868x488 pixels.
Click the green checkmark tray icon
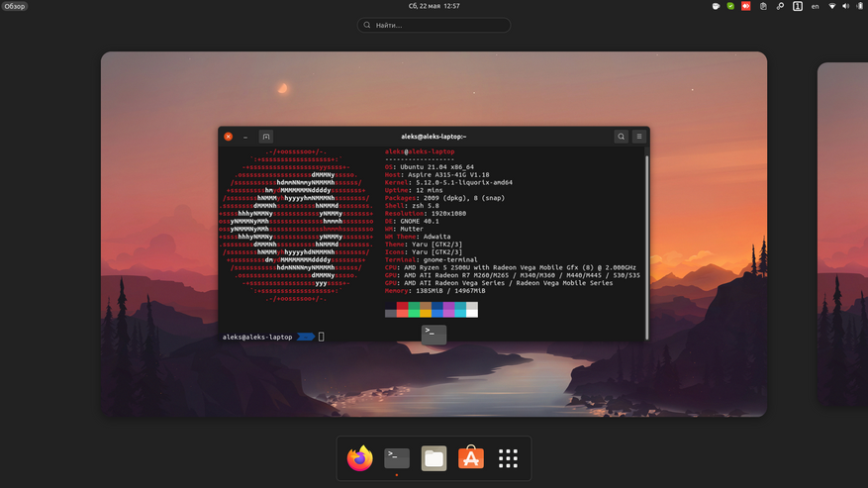(730, 6)
